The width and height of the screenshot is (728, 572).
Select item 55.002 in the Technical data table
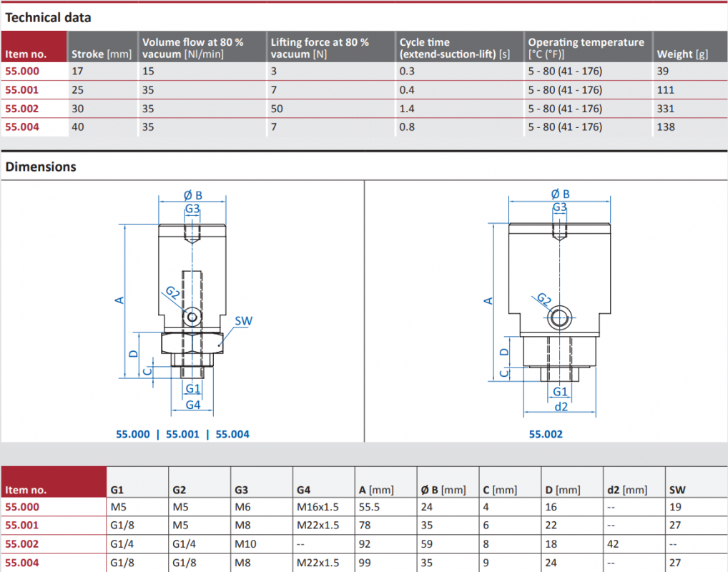(22, 109)
